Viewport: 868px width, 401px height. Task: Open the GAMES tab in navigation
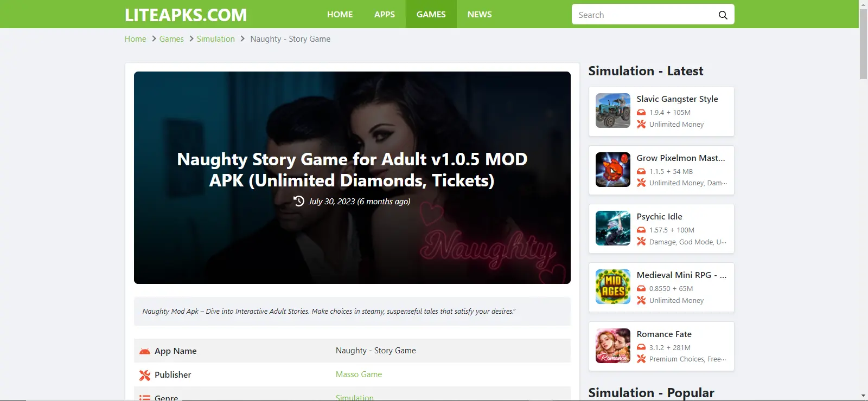[431, 14]
